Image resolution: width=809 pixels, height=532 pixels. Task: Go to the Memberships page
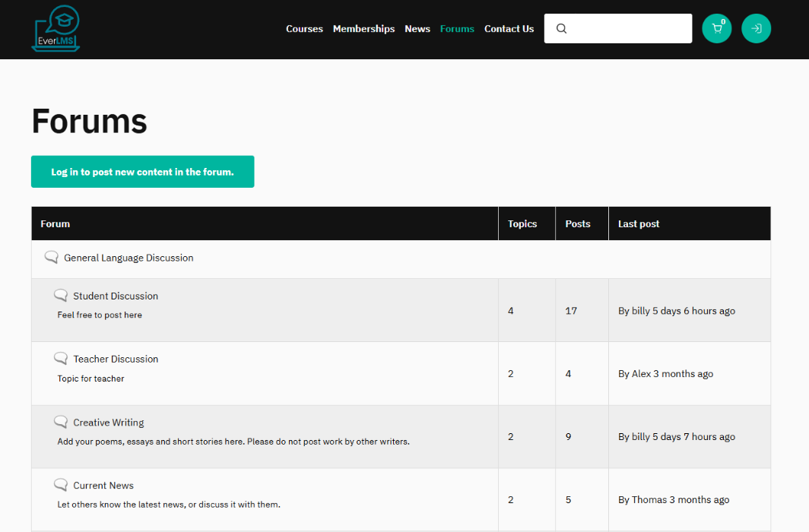[363, 29]
